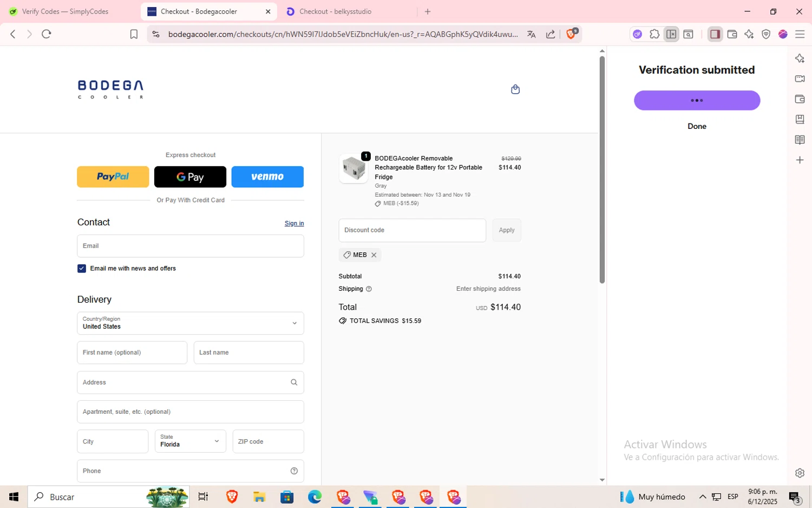812x508 pixels.
Task: Close the Checkout - Bodegacooler tab
Action: tap(268, 11)
